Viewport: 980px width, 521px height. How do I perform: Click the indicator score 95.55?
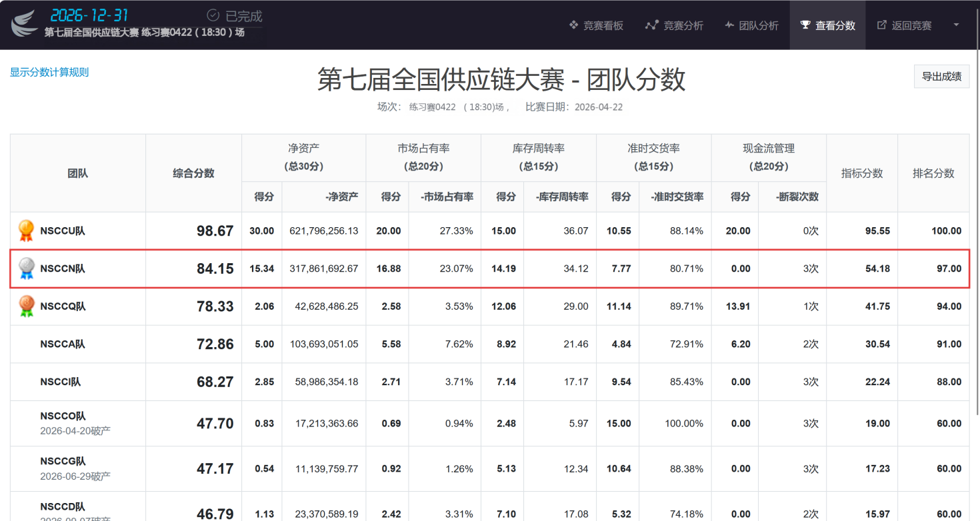pyautogui.click(x=877, y=231)
